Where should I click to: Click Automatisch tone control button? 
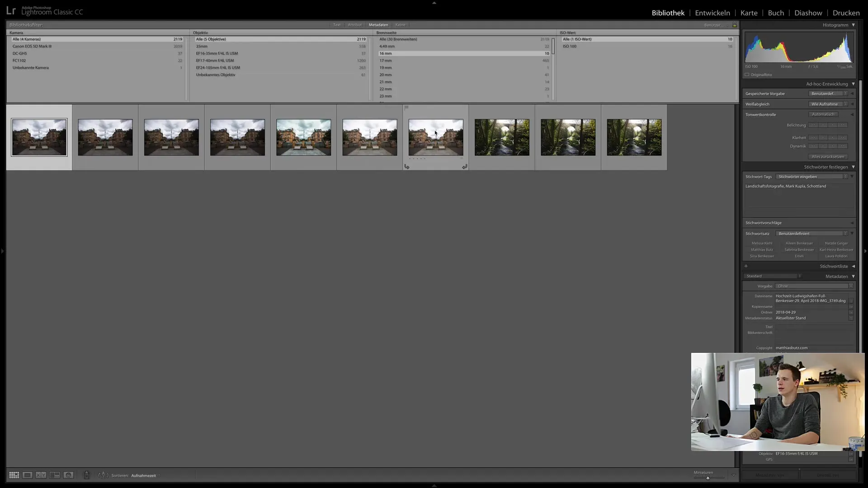click(823, 114)
